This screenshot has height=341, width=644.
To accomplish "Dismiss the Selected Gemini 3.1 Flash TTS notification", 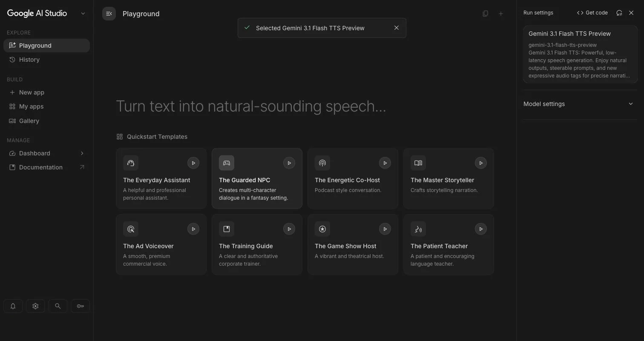I will click(x=397, y=28).
